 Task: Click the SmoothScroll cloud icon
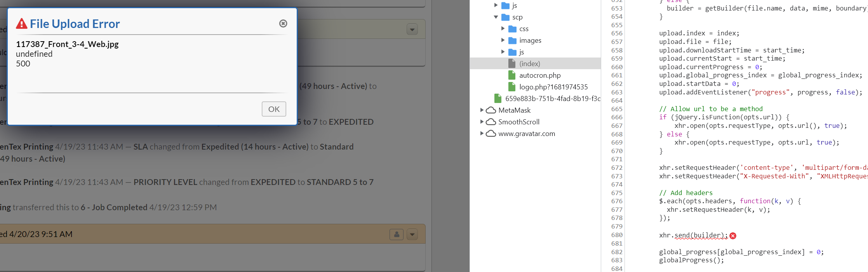pyautogui.click(x=491, y=122)
